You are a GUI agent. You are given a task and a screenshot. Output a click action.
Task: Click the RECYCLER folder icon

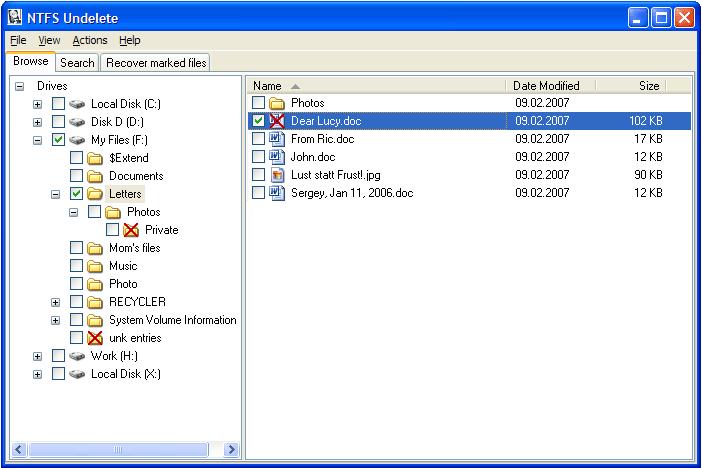(x=95, y=302)
